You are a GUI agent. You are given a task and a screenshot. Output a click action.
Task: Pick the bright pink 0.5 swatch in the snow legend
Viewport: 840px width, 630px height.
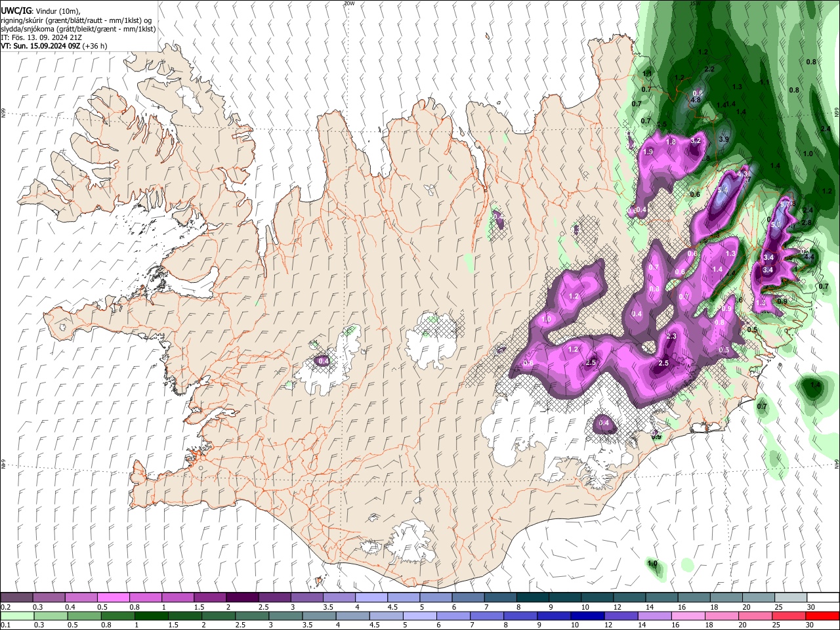(x=113, y=597)
